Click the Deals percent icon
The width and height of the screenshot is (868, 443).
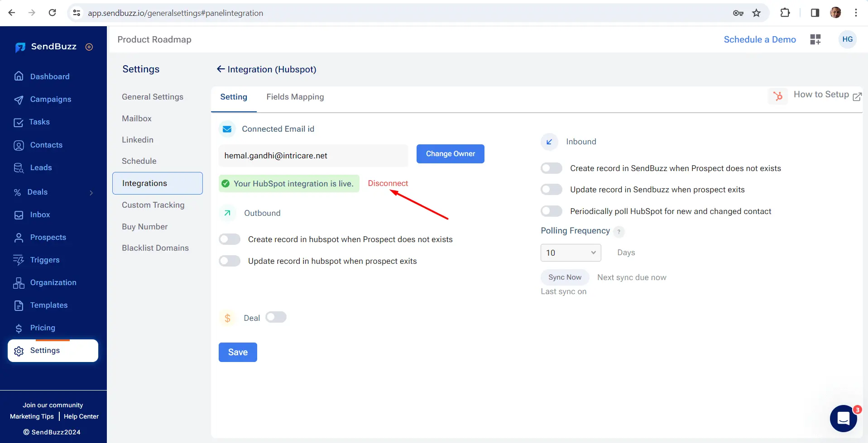[18, 192]
